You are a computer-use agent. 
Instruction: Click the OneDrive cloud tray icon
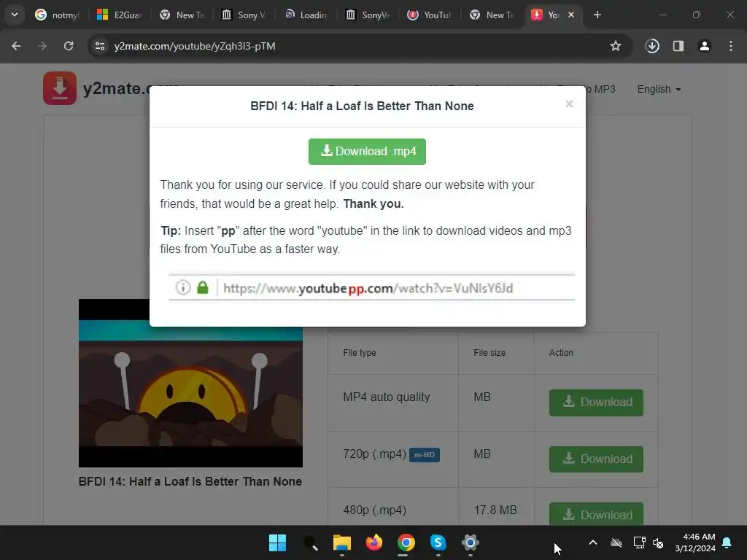(616, 542)
